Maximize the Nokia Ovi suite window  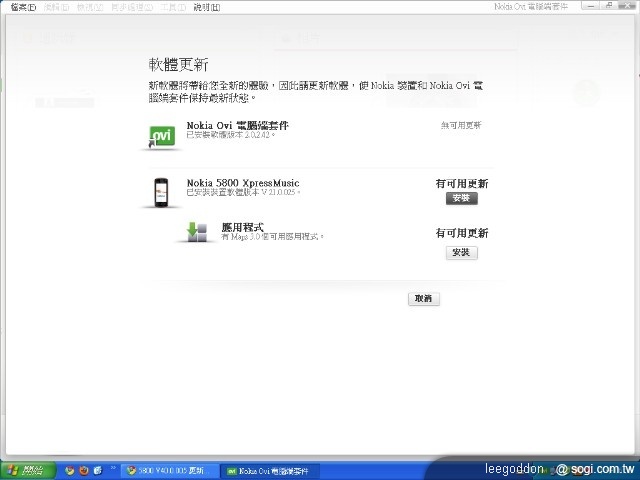[x=610, y=7]
